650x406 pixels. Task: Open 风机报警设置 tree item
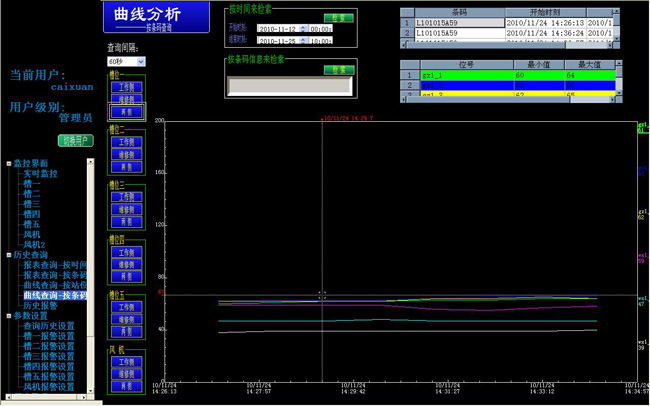(x=49, y=387)
